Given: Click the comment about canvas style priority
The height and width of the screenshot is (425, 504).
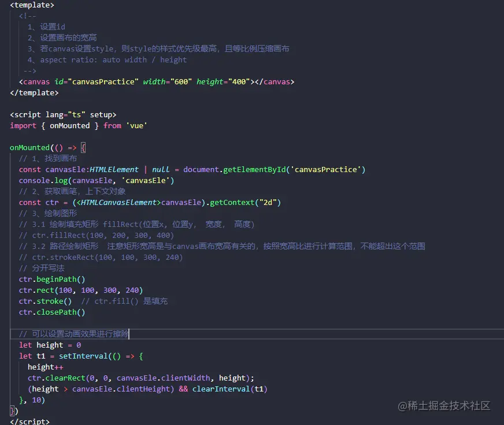Looking at the screenshot, I should (x=158, y=49).
